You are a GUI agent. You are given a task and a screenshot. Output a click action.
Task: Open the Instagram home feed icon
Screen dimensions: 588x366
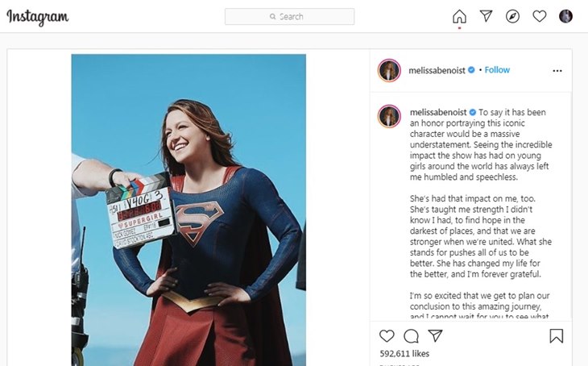pyautogui.click(x=459, y=16)
